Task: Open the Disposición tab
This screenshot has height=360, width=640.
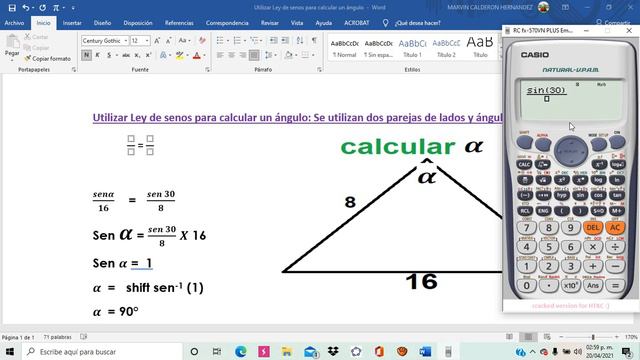Action: (138, 23)
